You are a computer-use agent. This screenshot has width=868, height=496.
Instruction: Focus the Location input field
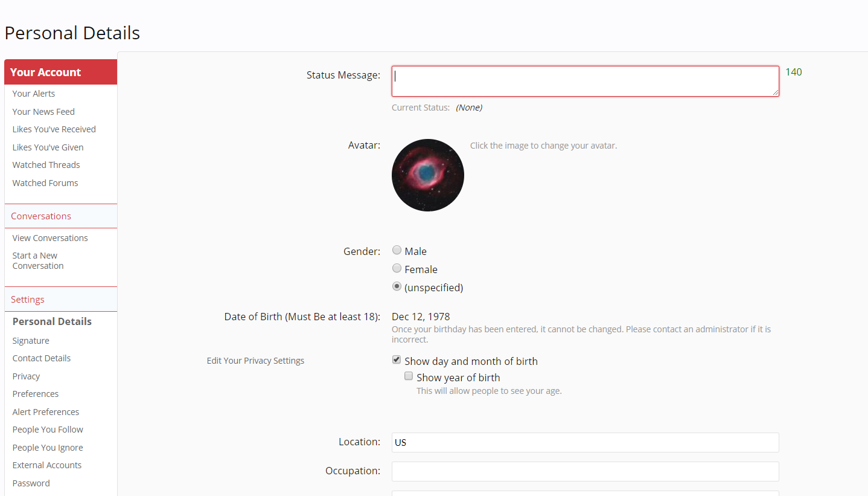(585, 442)
